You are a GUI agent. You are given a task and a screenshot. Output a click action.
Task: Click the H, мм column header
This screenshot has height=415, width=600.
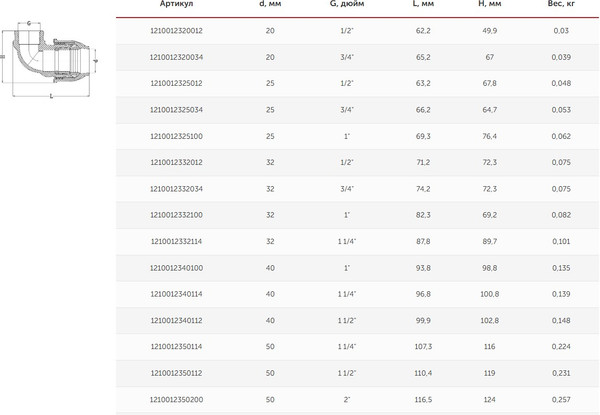coord(489,5)
